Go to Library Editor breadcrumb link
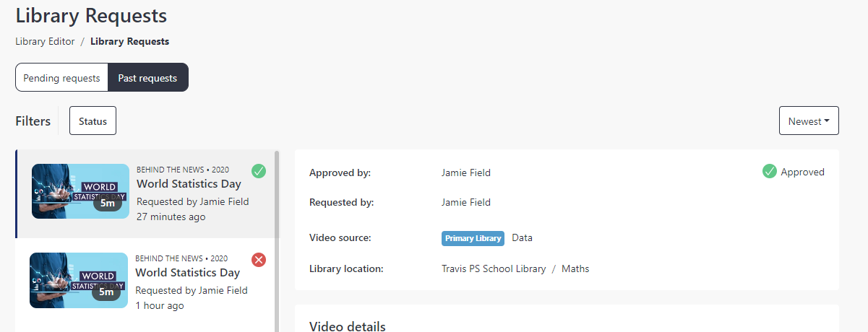The image size is (868, 332). pyautogui.click(x=45, y=41)
